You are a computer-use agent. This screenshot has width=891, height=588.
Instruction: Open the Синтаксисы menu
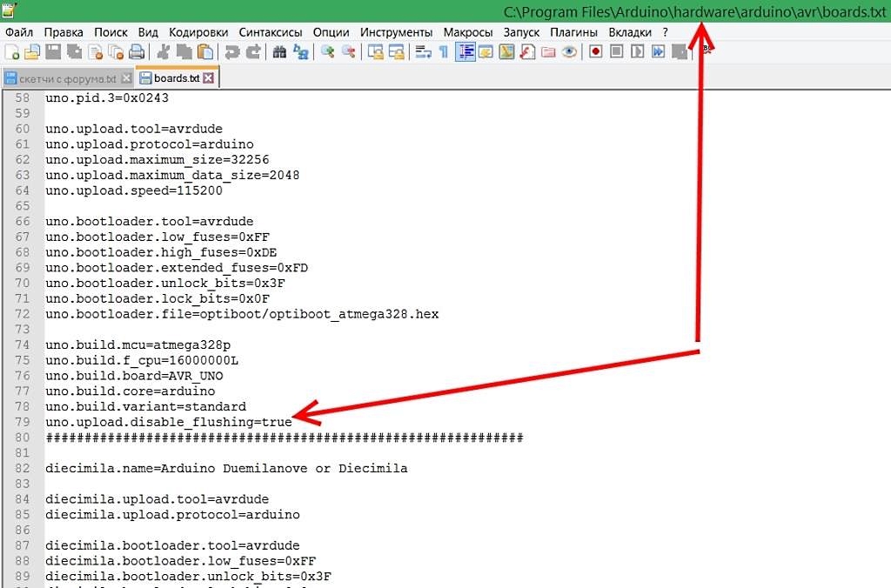coord(270,32)
